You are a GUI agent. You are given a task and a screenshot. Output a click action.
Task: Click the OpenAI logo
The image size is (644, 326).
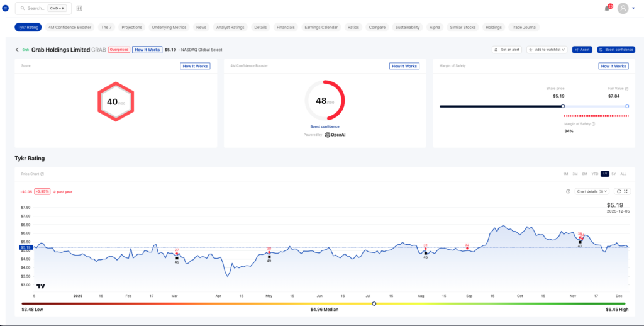[335, 135]
